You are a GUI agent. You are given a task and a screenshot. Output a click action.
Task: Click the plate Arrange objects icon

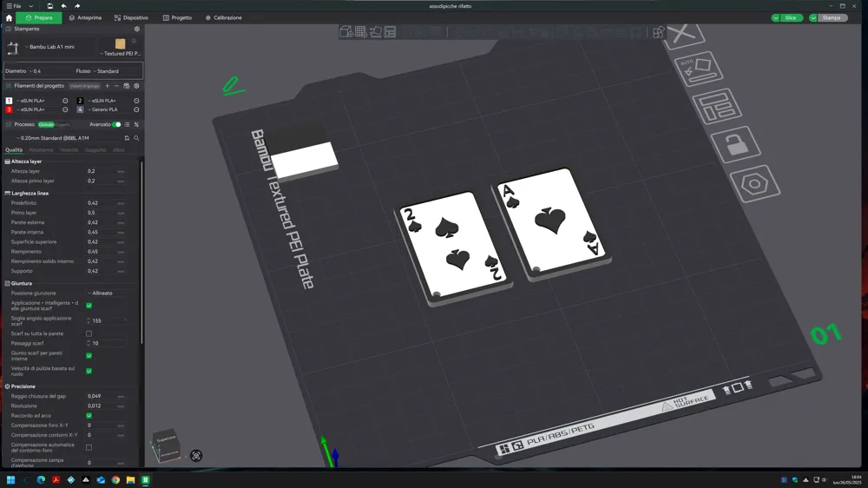[x=718, y=105]
